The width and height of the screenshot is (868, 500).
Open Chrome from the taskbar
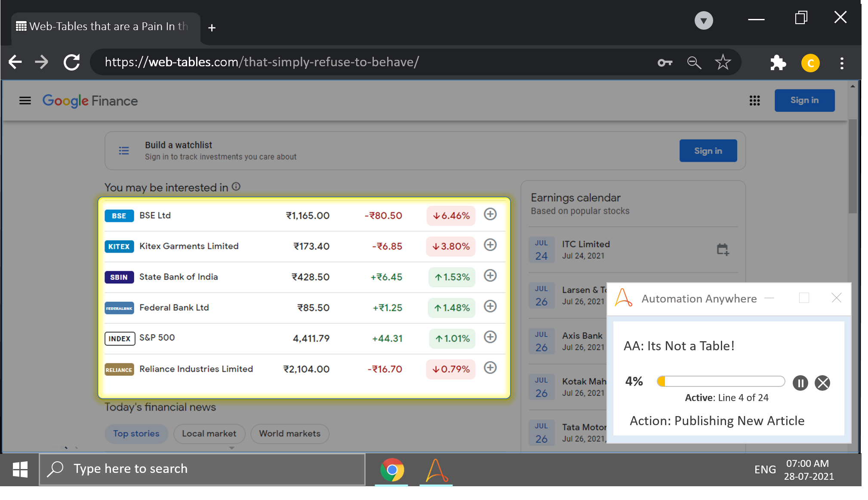(392, 469)
